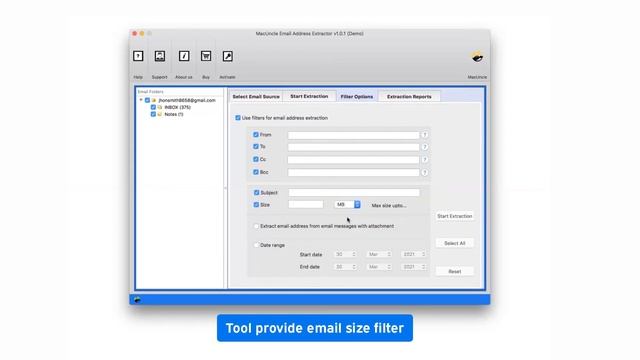Enable the Date range option
Viewport: 640px width, 360px height.
point(256,245)
